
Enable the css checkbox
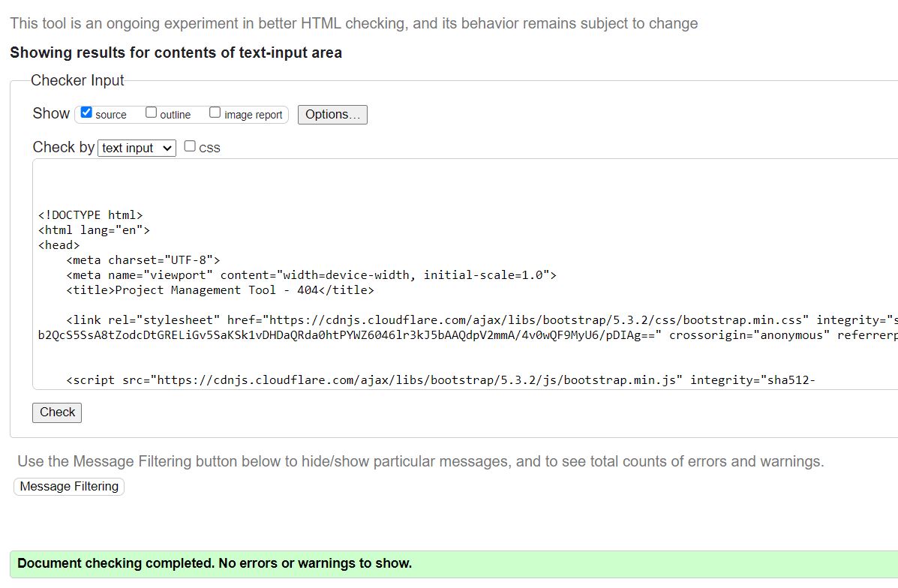pos(190,145)
